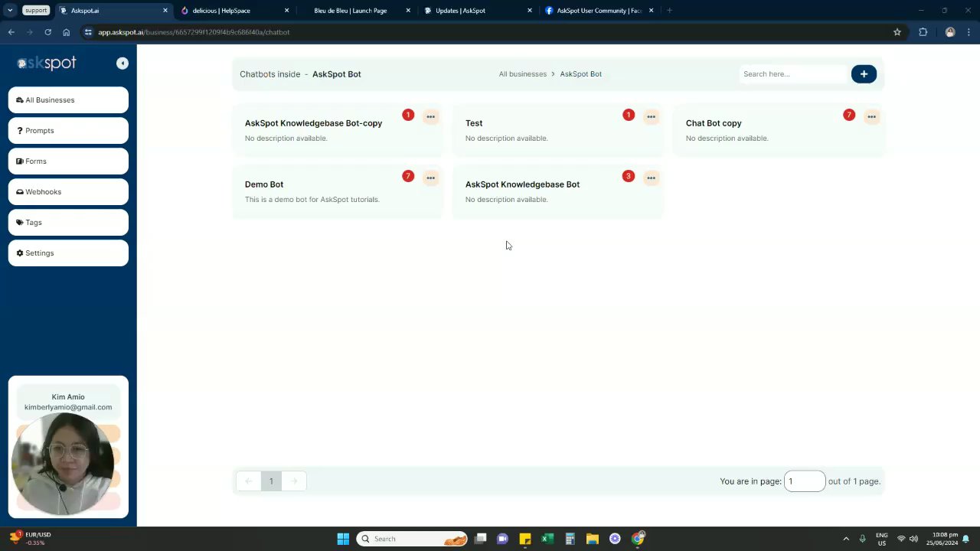Viewport: 980px width, 551px height.
Task: Open options menu for Chat Bot copy
Action: tap(871, 116)
